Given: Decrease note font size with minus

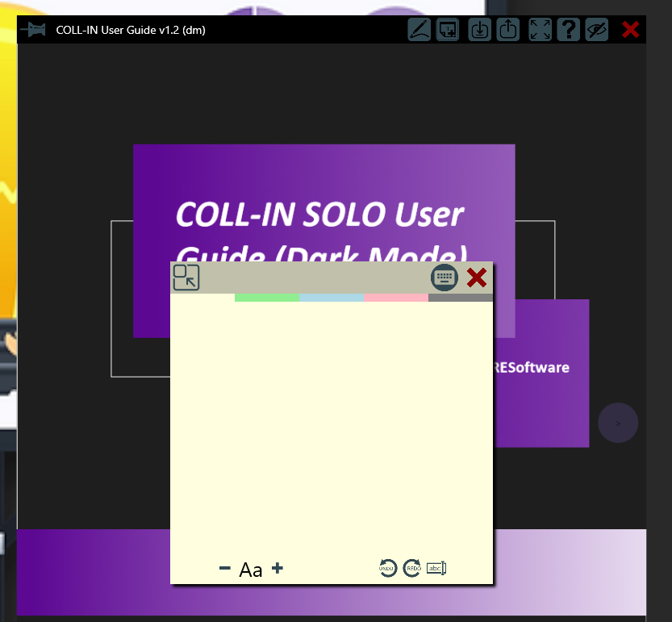Looking at the screenshot, I should pos(224,569).
